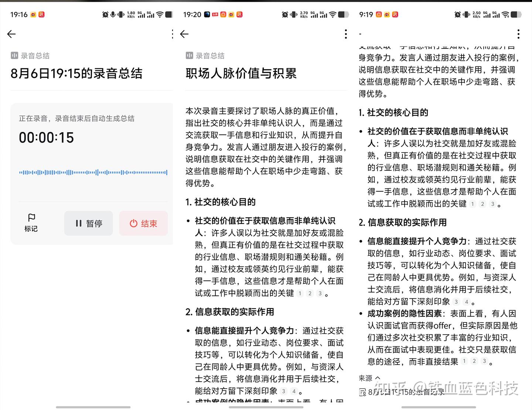This screenshot has width=532, height=410.
Task: Tap the alarm clock icon in the 19:16 status bar
Action: point(105,14)
